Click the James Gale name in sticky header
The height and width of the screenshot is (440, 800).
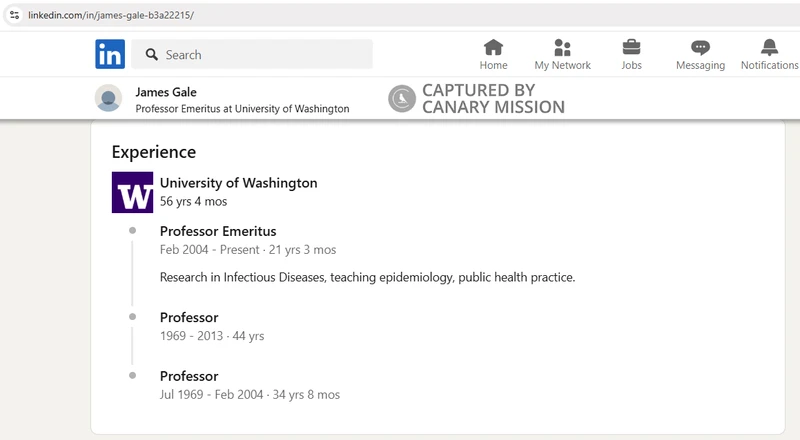(x=166, y=92)
